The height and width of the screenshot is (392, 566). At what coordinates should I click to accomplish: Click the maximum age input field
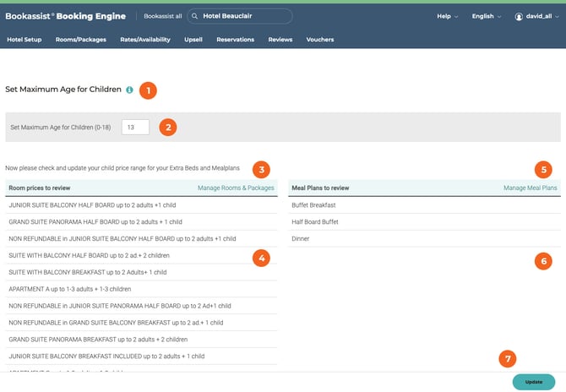pyautogui.click(x=135, y=127)
